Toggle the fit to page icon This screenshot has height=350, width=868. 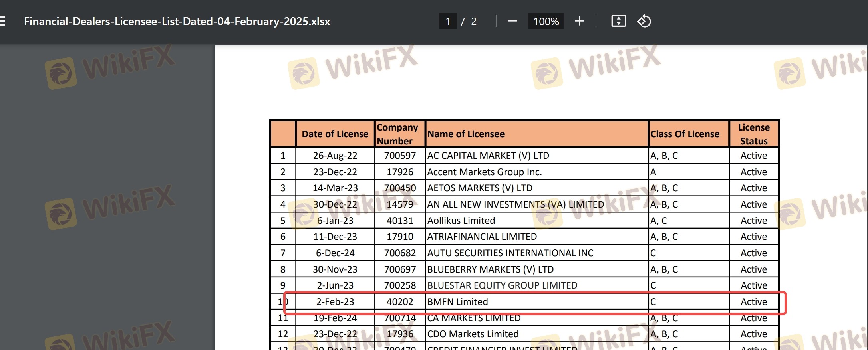(x=618, y=21)
